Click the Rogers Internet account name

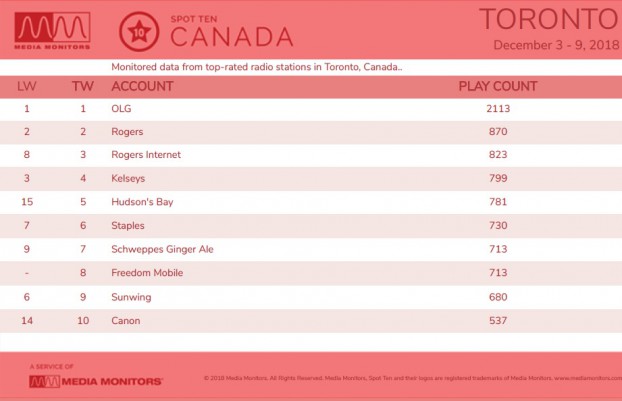(146, 155)
